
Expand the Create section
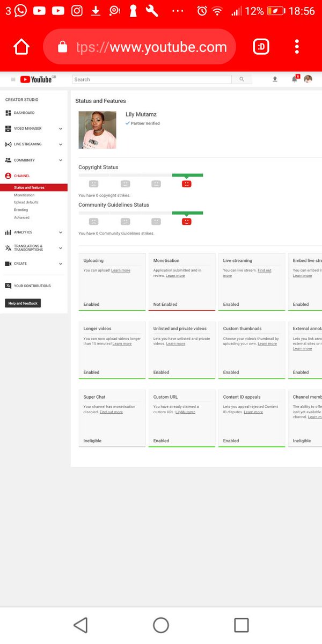click(x=61, y=264)
